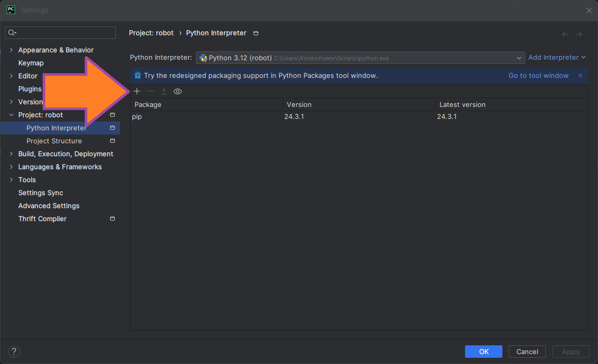
Task: Close the Settings dialog window
Action: click(589, 10)
